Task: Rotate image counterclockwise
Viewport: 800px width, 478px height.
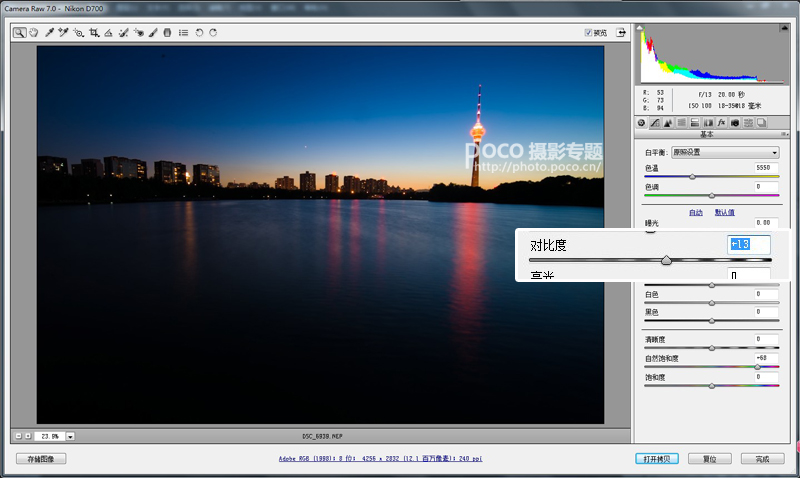Action: tap(199, 33)
